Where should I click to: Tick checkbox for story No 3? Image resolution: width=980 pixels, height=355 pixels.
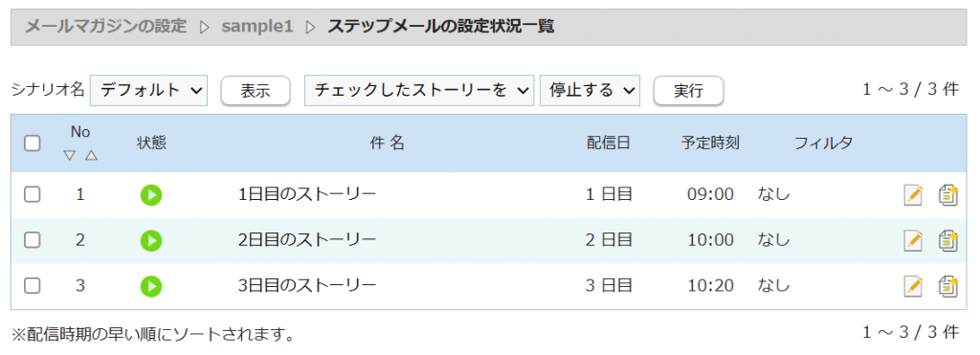(33, 286)
